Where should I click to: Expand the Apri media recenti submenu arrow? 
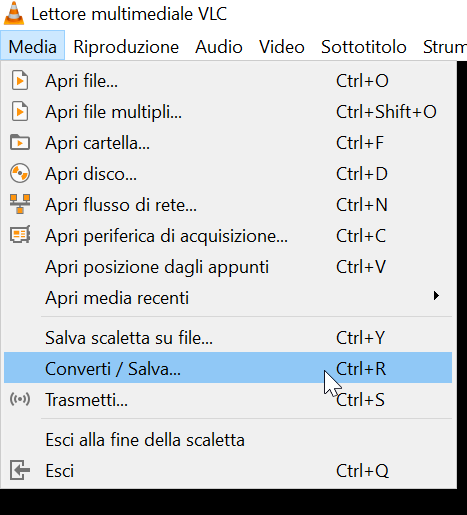(x=436, y=296)
